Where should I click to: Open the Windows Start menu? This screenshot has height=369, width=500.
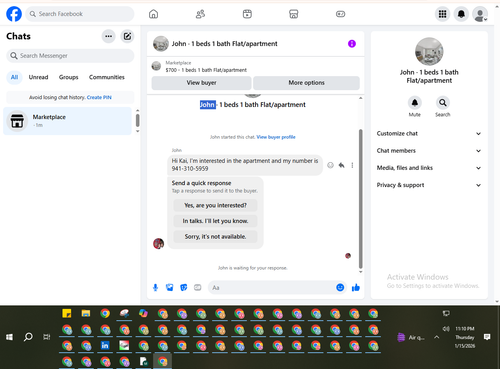[9, 337]
